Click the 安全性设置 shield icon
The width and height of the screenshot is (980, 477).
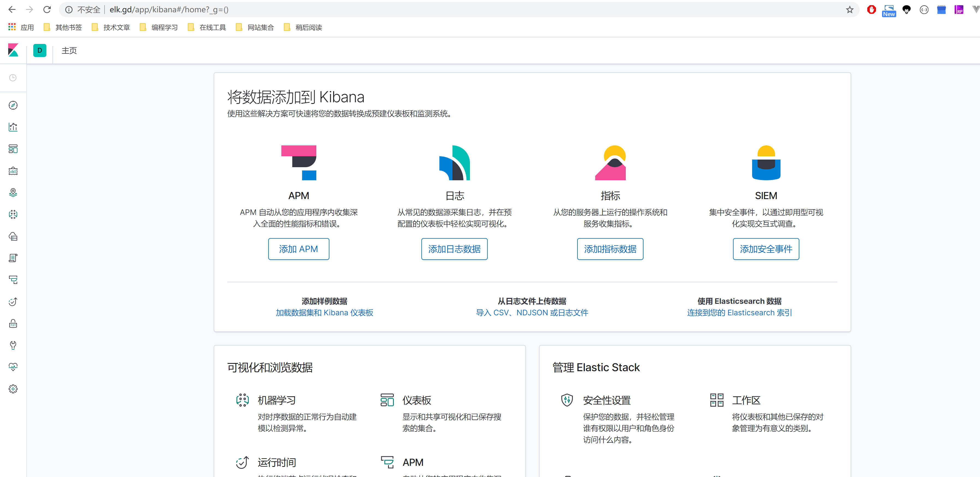567,400
